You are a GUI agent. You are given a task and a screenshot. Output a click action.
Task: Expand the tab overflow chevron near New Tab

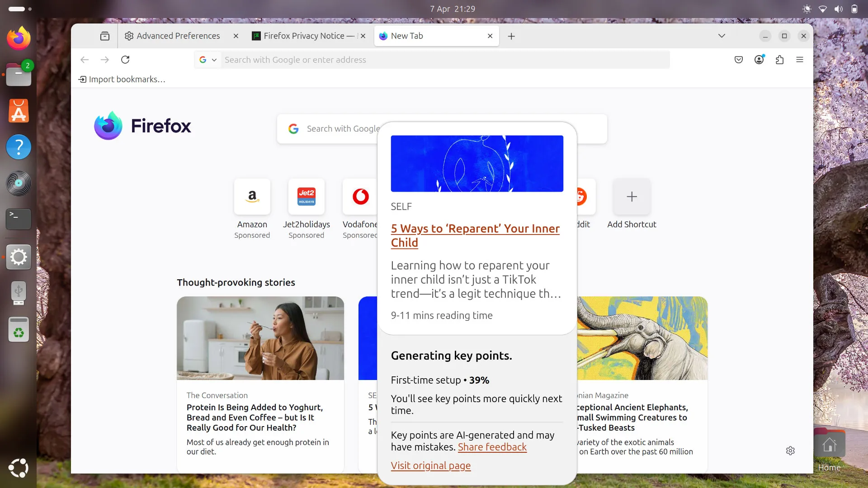pyautogui.click(x=722, y=36)
